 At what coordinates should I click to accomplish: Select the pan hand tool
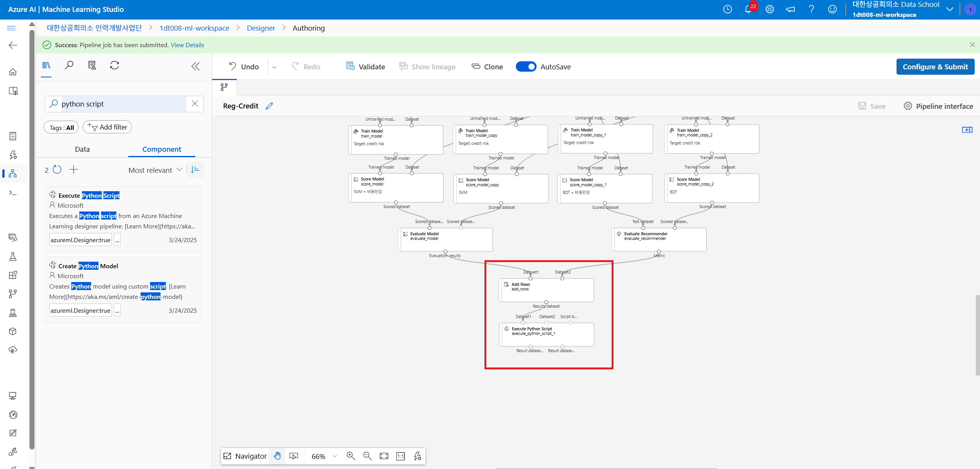coord(277,456)
